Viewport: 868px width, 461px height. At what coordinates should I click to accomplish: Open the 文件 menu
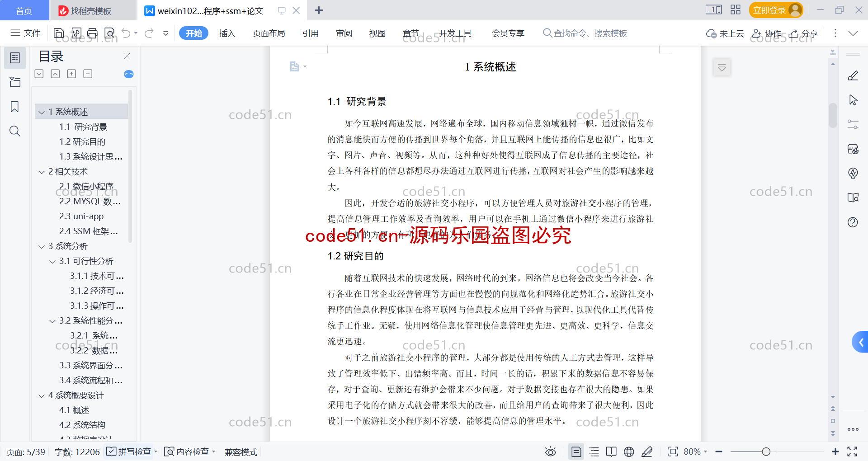25,33
